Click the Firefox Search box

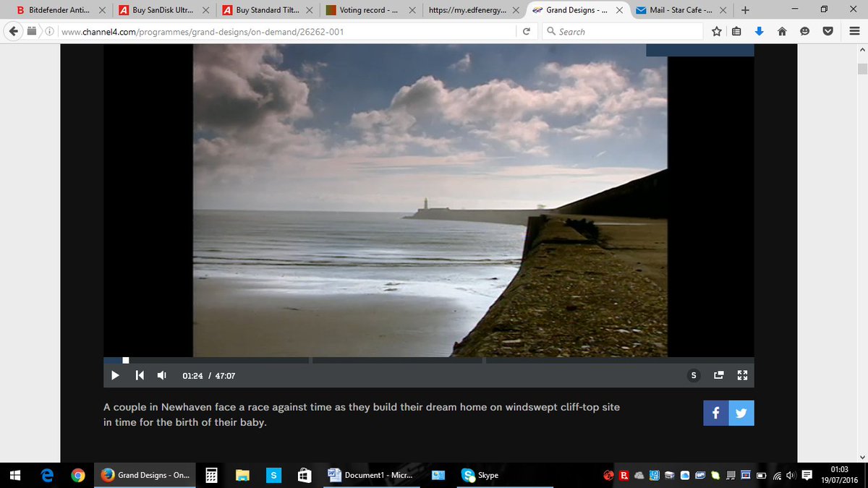[622, 32]
